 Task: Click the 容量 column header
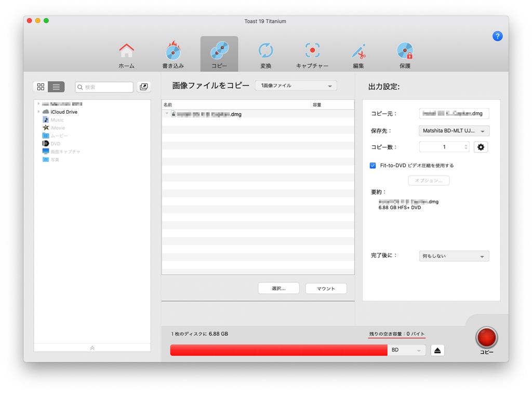[x=332, y=105]
